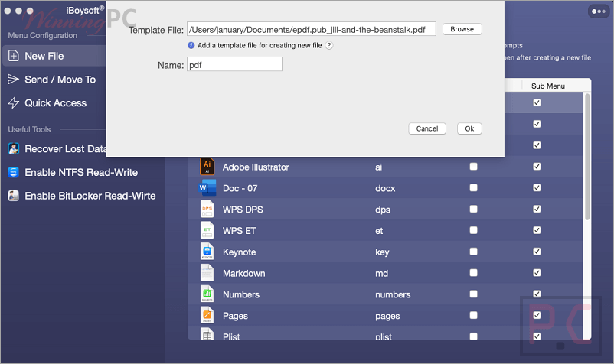The height and width of the screenshot is (364, 614).
Task: Click the Markdown file icon
Action: coord(207,272)
